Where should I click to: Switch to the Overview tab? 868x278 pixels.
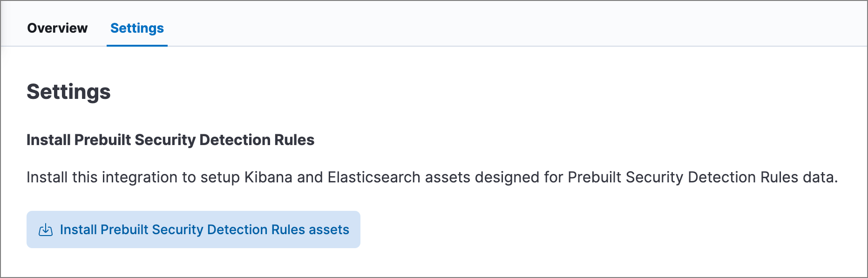57,28
